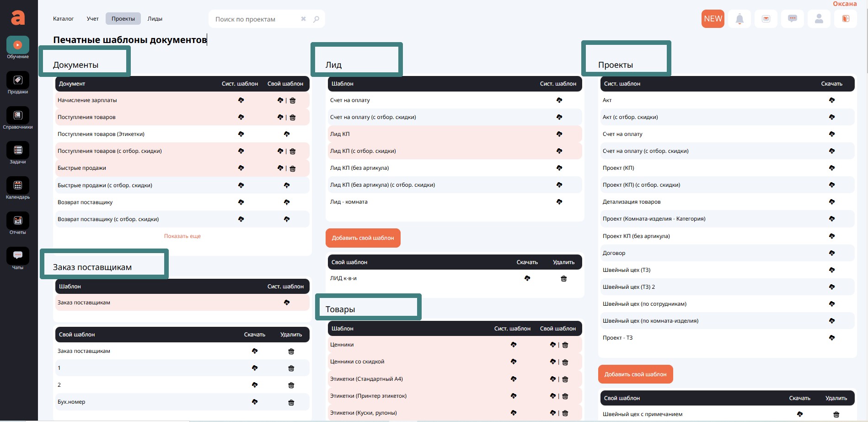This screenshot has height=422, width=868.
Task: Download the Договор project template
Action: coord(832,253)
